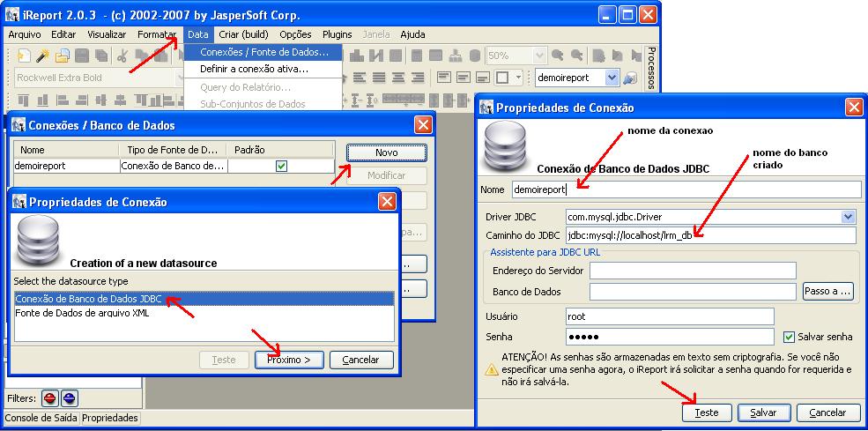Click the align left text icon
Screen dimensions: 868x431
(360, 78)
